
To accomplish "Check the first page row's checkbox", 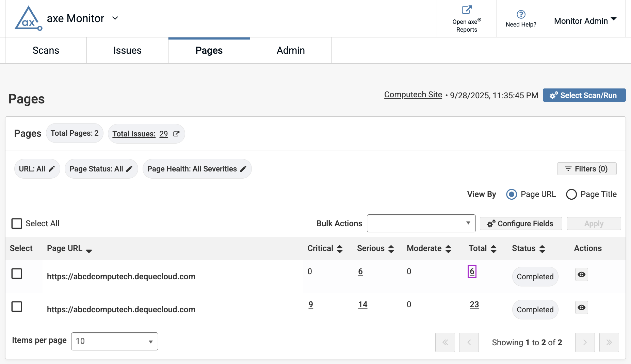I will [17, 274].
